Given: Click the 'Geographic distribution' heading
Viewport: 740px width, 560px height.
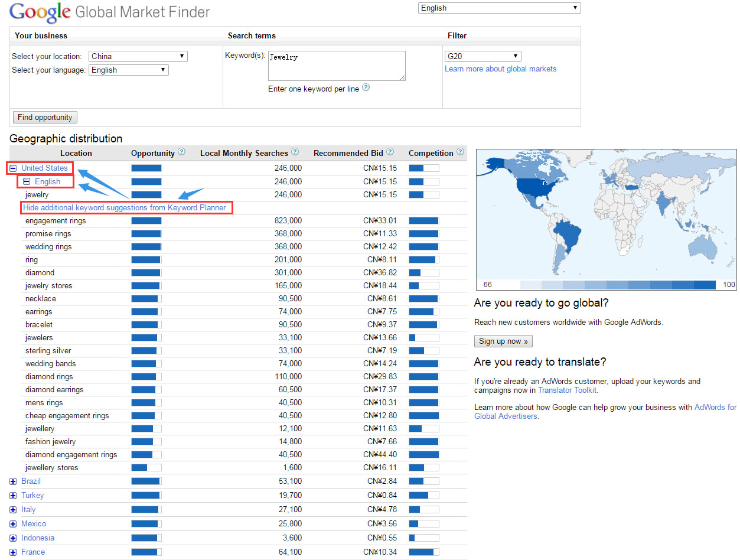Looking at the screenshot, I should point(66,138).
